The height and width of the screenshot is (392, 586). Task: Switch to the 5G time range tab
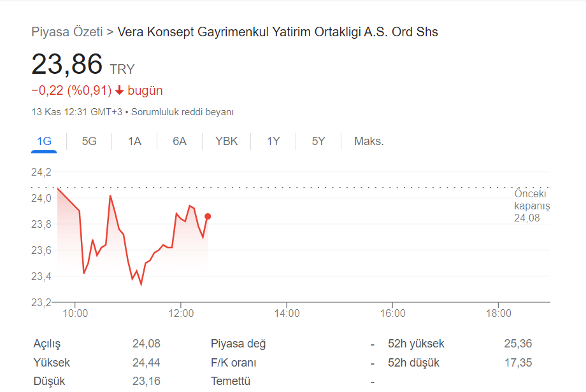click(89, 141)
